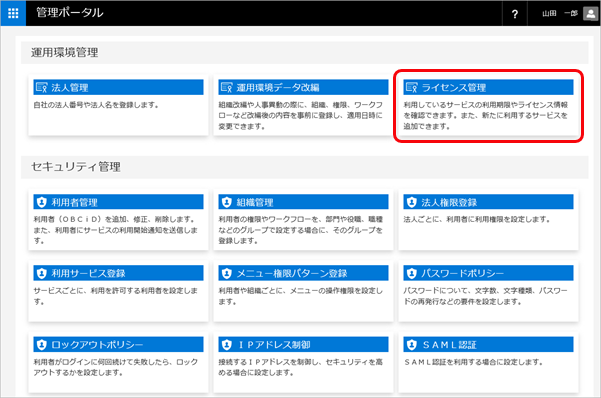
Task: Click the ロックアウトポリシー shield icon
Action: (41, 345)
